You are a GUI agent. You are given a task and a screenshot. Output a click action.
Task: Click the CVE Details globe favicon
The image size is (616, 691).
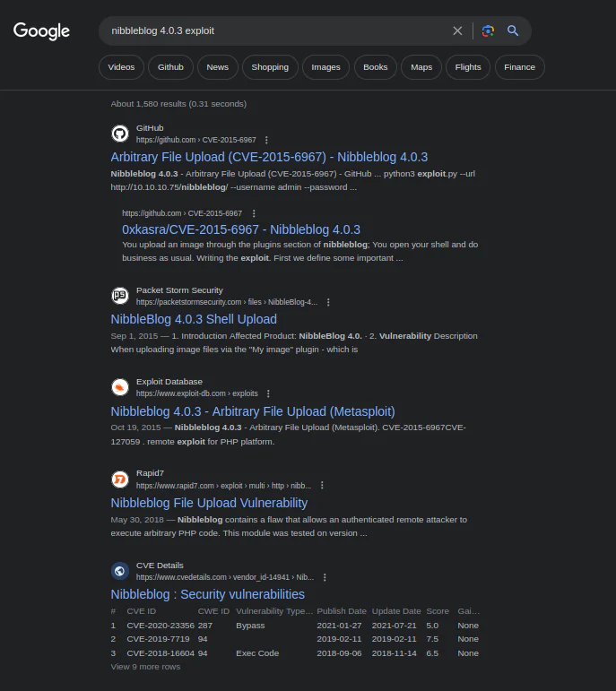pyautogui.click(x=120, y=571)
